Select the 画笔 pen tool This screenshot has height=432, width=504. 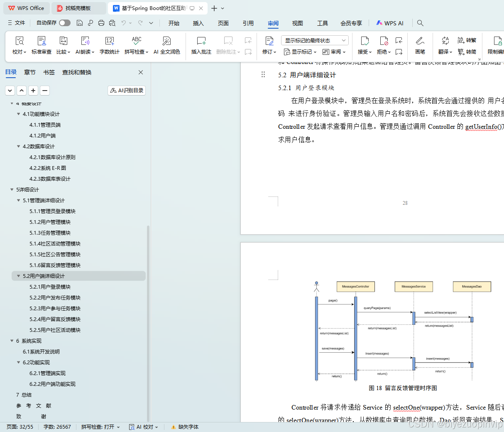(x=420, y=45)
